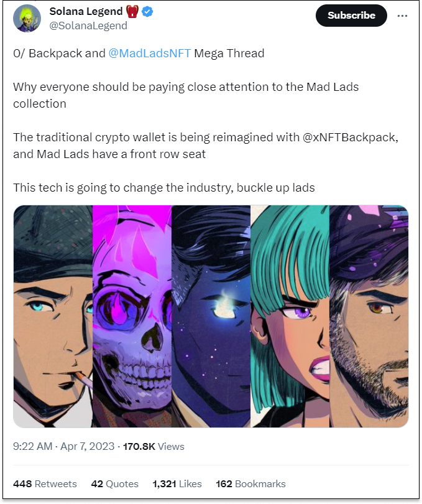The height and width of the screenshot is (504, 422).
Task: Show the 42 Quotes list
Action: (114, 483)
